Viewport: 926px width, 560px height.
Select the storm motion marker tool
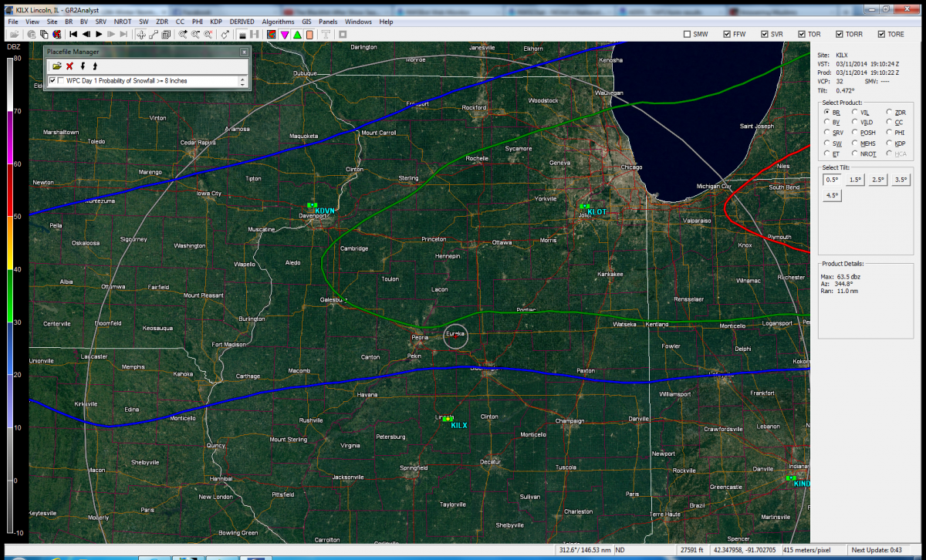225,35
